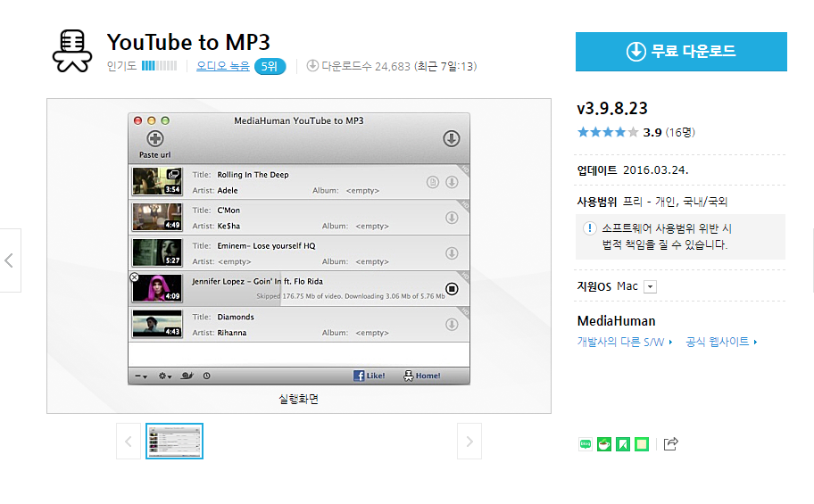
Task: Click the 5위 rank badge
Action: click(x=270, y=66)
